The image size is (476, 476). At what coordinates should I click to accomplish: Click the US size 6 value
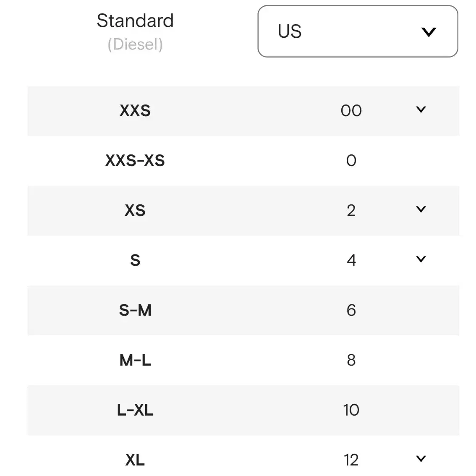[351, 310]
